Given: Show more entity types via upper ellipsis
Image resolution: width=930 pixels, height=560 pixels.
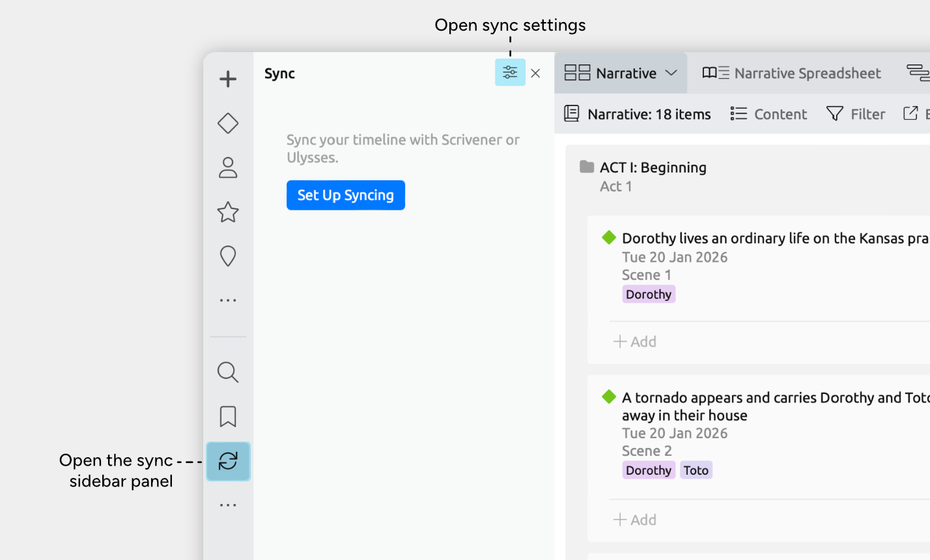Looking at the screenshot, I should 228,300.
